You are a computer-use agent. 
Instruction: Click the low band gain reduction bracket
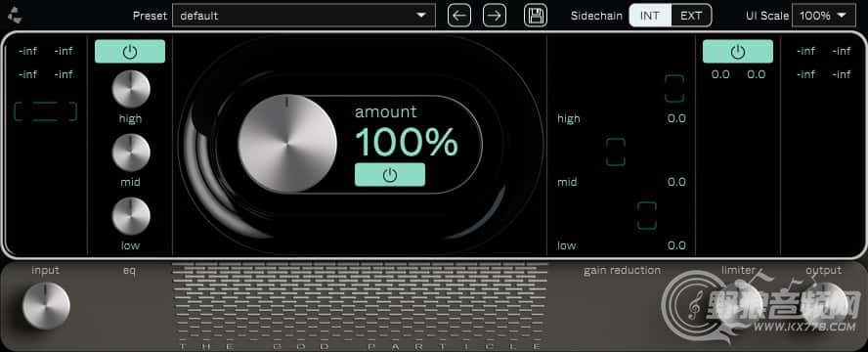point(646,216)
